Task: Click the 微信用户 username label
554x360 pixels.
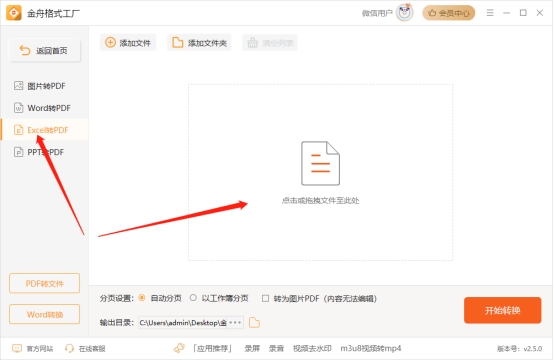Action: click(377, 13)
